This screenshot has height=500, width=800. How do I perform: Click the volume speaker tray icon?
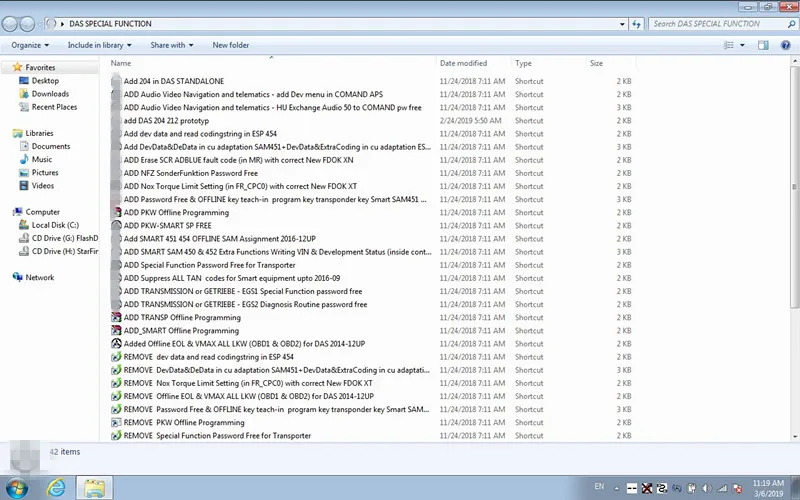coord(707,488)
